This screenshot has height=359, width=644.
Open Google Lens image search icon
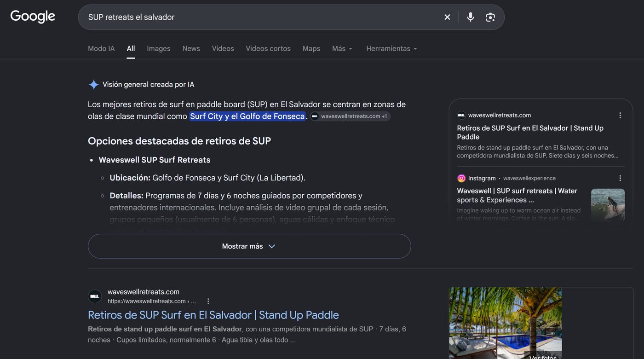click(x=490, y=17)
